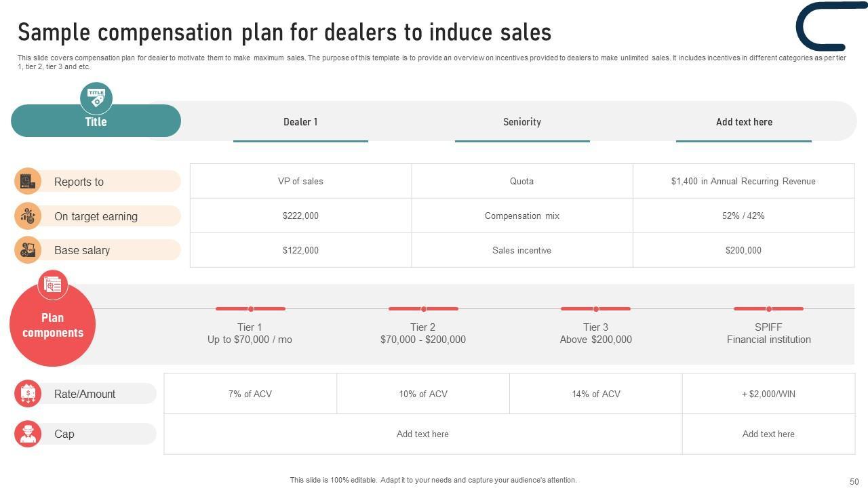Image resolution: width=868 pixels, height=488 pixels.
Task: Click the SPIFF timeline marker dot
Action: pyautogui.click(x=768, y=309)
